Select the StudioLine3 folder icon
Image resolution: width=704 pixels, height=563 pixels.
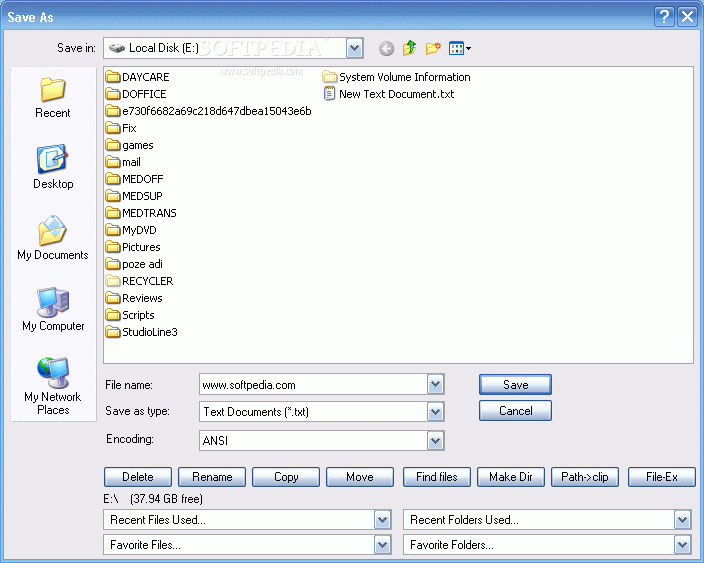113,332
